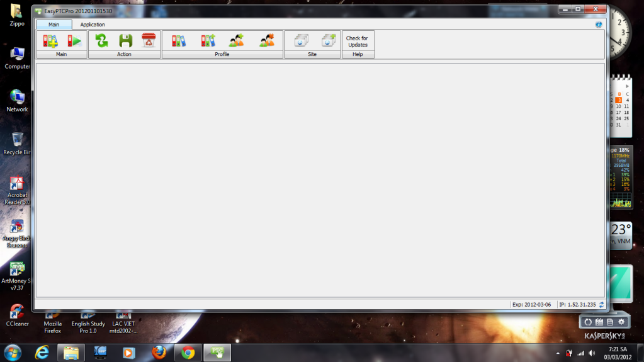Screen dimensions: 644x362
Task: Switch to the Application tab
Action: [x=93, y=25]
